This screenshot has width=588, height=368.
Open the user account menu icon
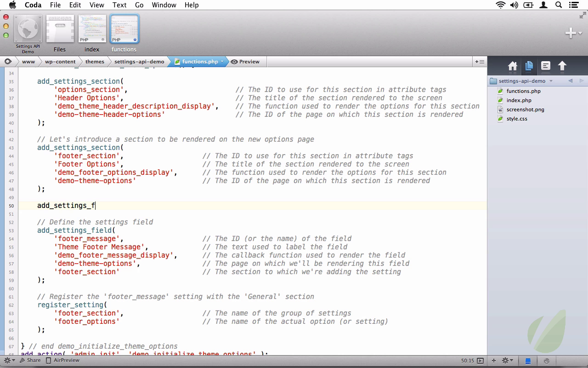pos(544,5)
